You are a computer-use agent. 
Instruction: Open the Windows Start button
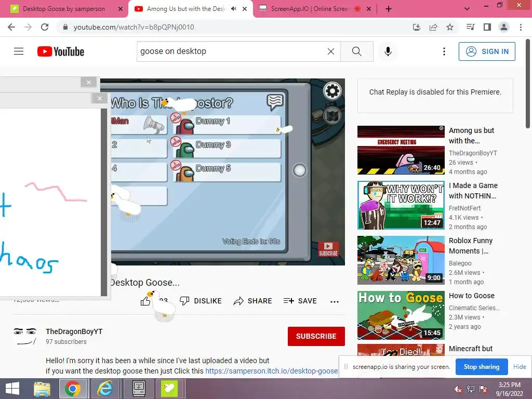12,389
